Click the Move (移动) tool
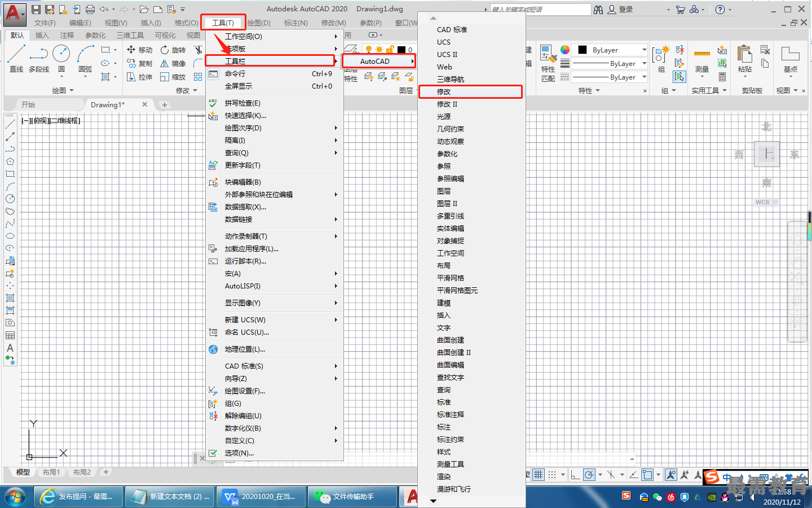 [140, 50]
